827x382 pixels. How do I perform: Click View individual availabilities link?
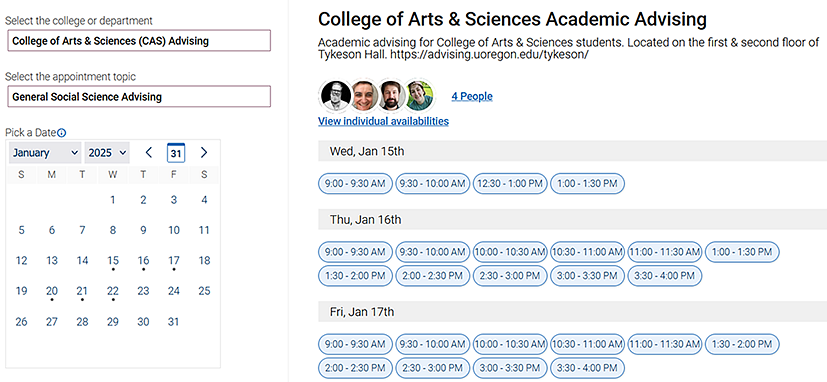(x=383, y=121)
